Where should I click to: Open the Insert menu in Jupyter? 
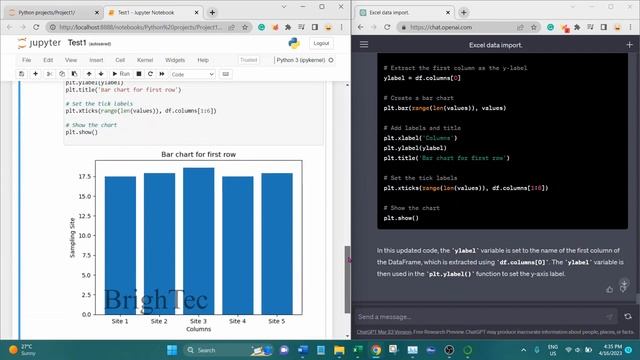(96, 60)
